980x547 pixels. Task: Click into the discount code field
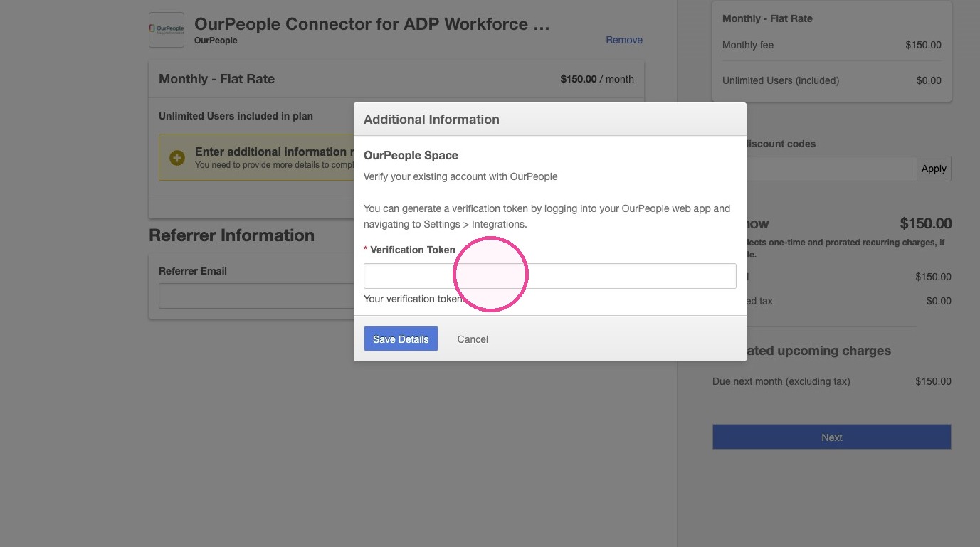831,169
